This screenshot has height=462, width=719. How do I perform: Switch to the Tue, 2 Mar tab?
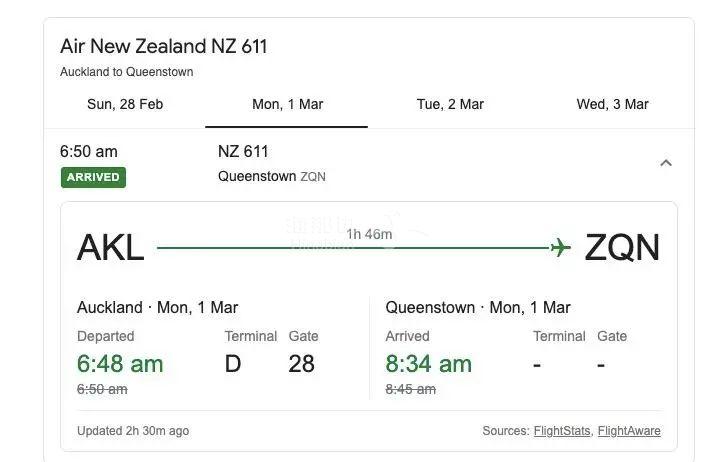450,104
